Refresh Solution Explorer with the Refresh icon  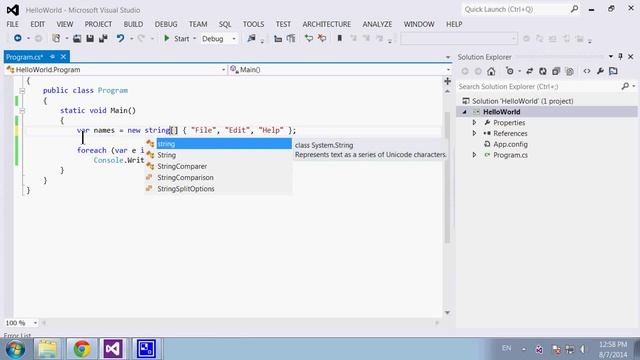tap(542, 71)
